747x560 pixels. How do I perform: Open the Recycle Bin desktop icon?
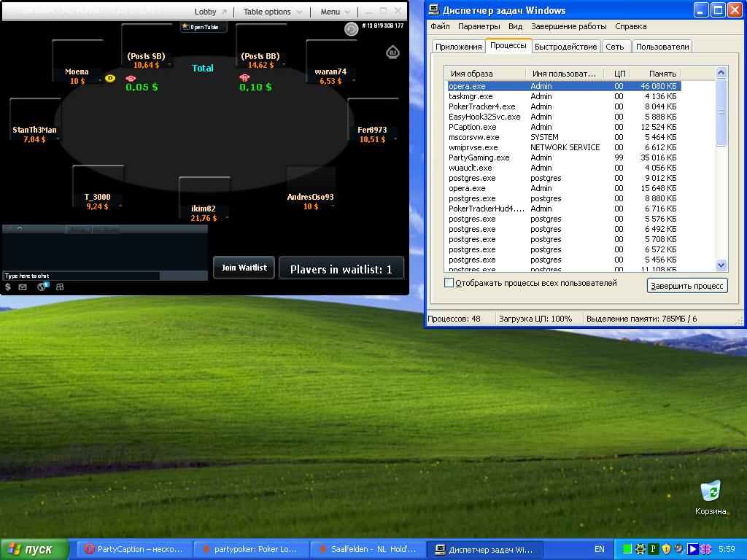click(711, 497)
